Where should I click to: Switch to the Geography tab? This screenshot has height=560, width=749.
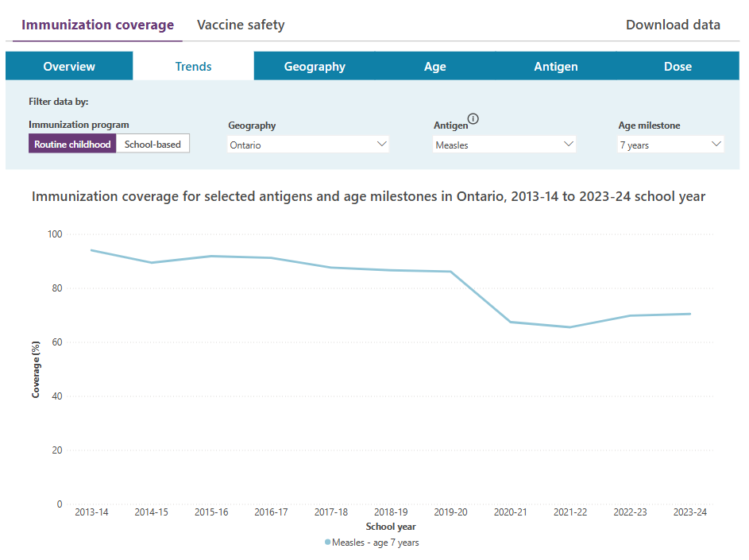click(x=315, y=67)
